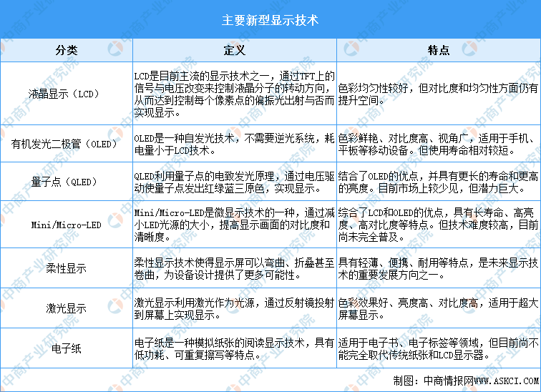Click the 激光显示 row label

click(67, 309)
